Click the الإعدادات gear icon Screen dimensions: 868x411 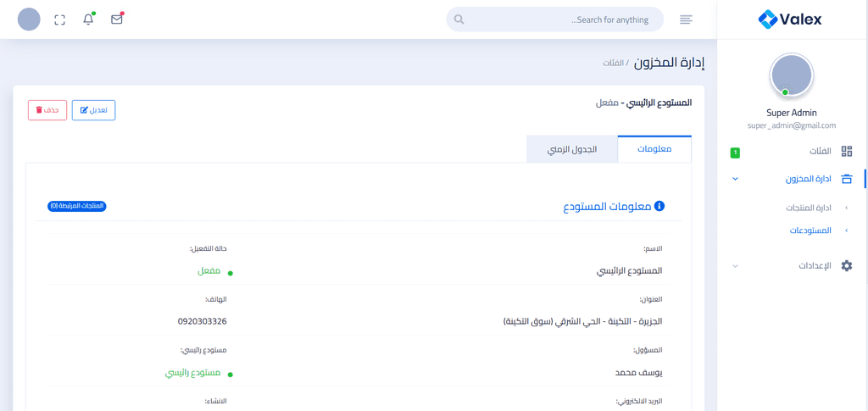click(847, 265)
